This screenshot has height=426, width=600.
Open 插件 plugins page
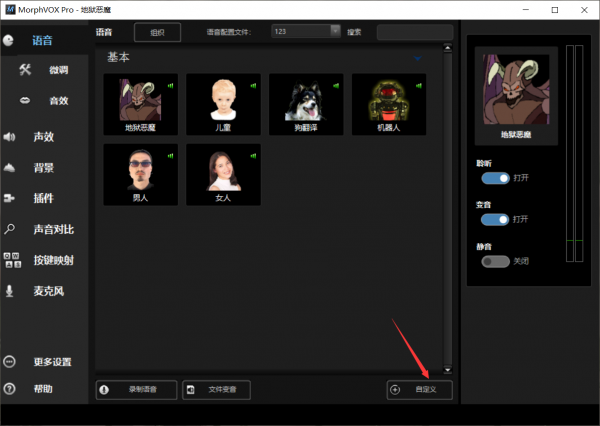44,198
